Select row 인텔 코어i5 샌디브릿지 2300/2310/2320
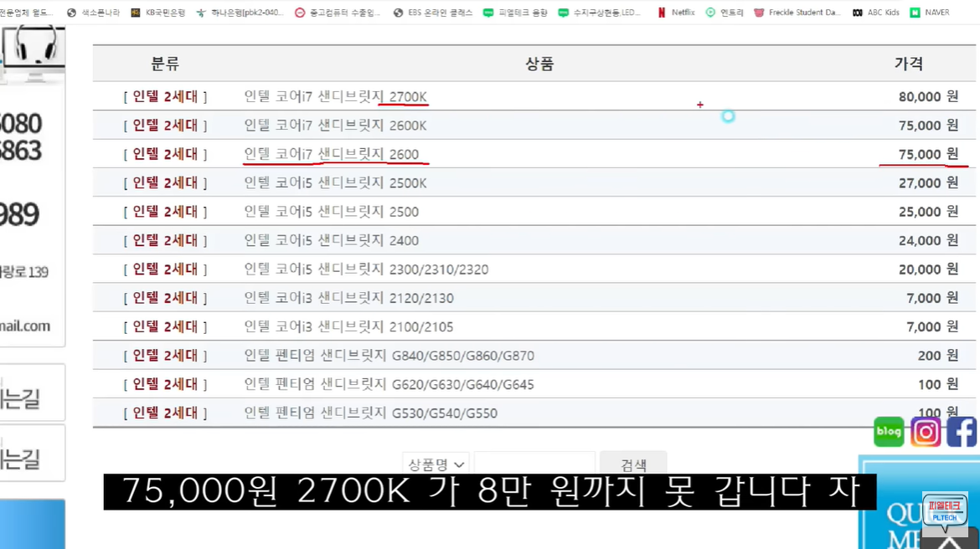Image resolution: width=980 pixels, height=549 pixels. tap(534, 269)
